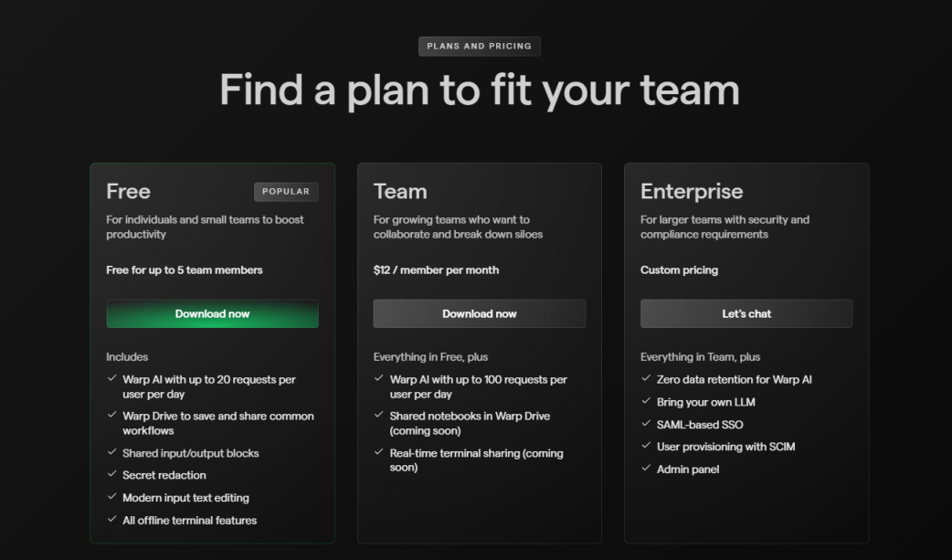Click the $12 / member per month price text
Screen dimensions: 952x560
[436, 270]
